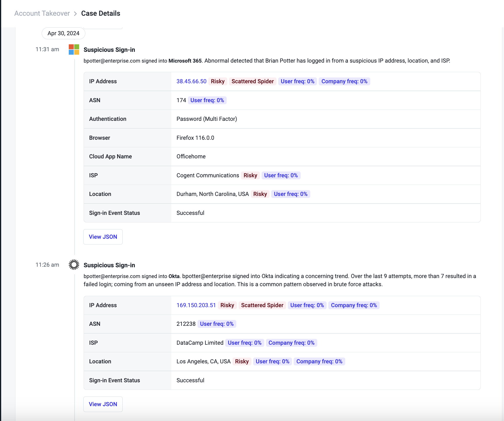504x421 pixels.
Task: Click the Okta sunburst logo icon
Action: [74, 265]
